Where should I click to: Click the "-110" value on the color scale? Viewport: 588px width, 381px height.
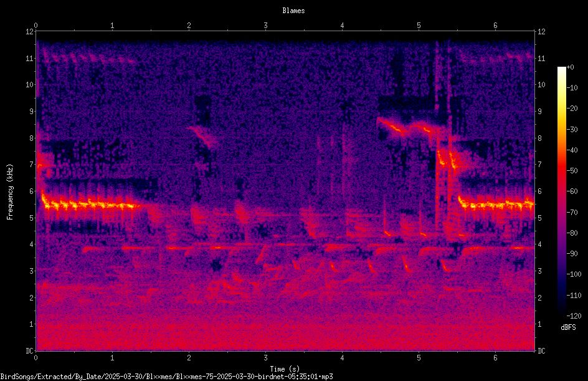[x=574, y=295]
